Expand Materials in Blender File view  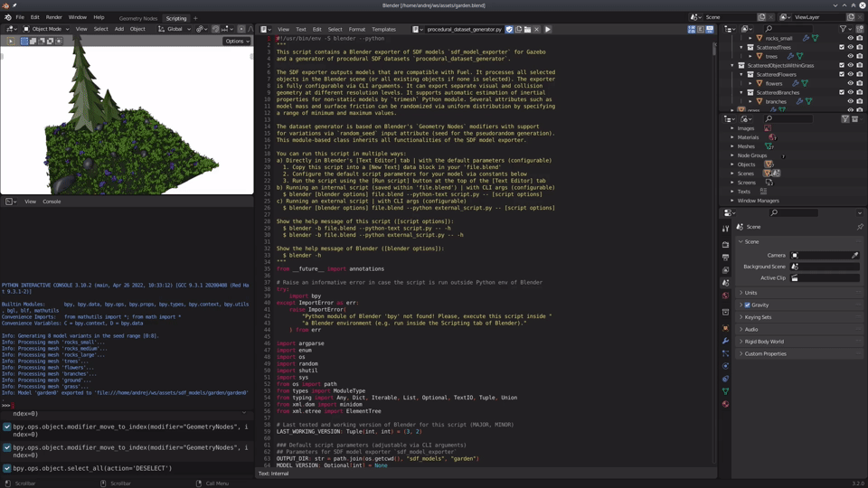(732, 137)
